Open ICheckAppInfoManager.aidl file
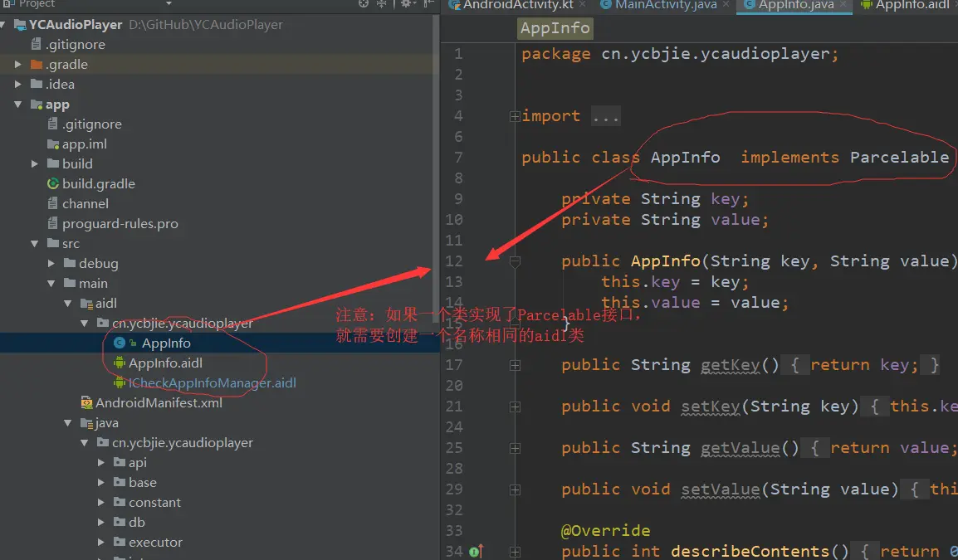 (212, 383)
